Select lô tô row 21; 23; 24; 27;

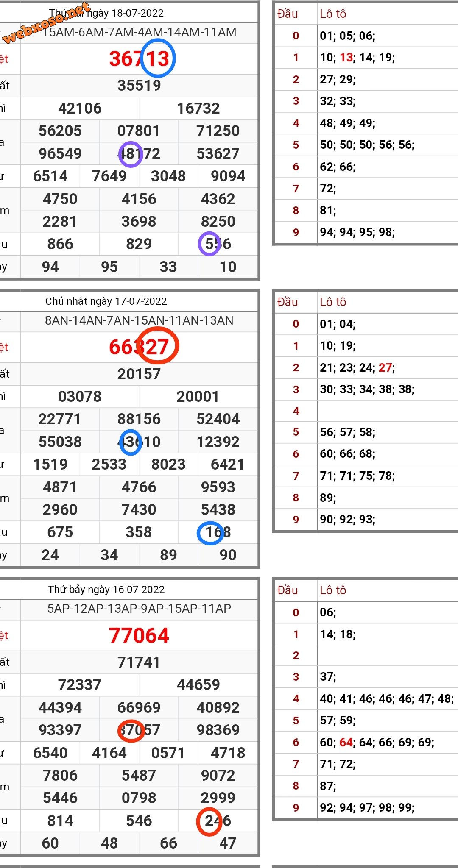pyautogui.click(x=357, y=367)
